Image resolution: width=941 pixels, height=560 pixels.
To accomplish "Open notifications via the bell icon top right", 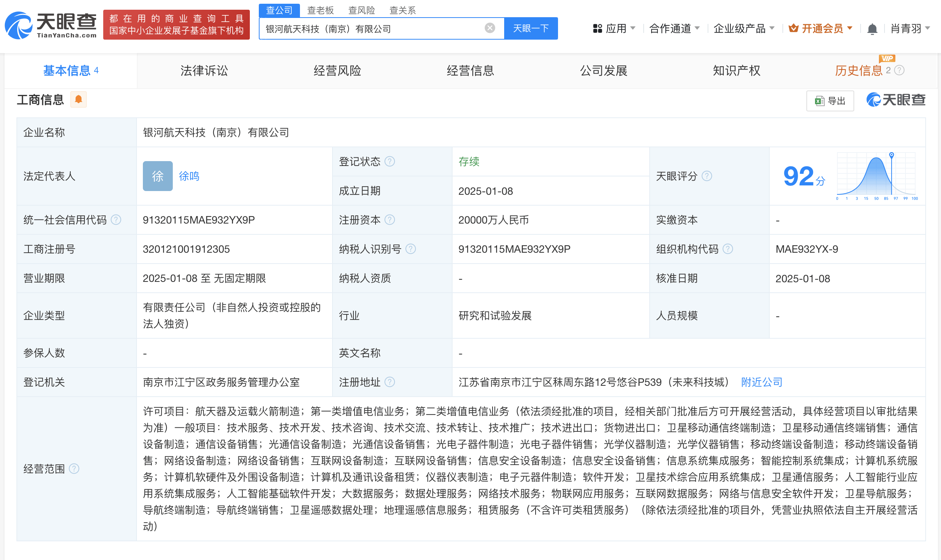I will point(872,28).
